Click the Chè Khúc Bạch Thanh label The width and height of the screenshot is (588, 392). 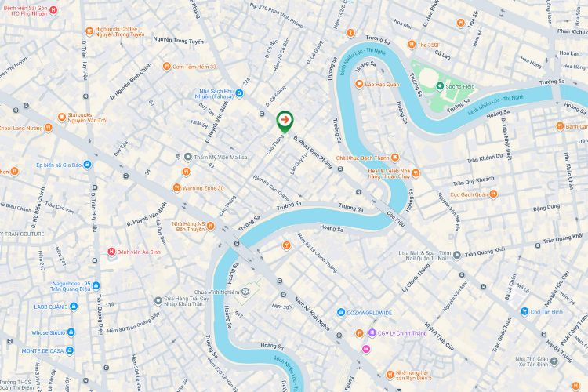363,158
